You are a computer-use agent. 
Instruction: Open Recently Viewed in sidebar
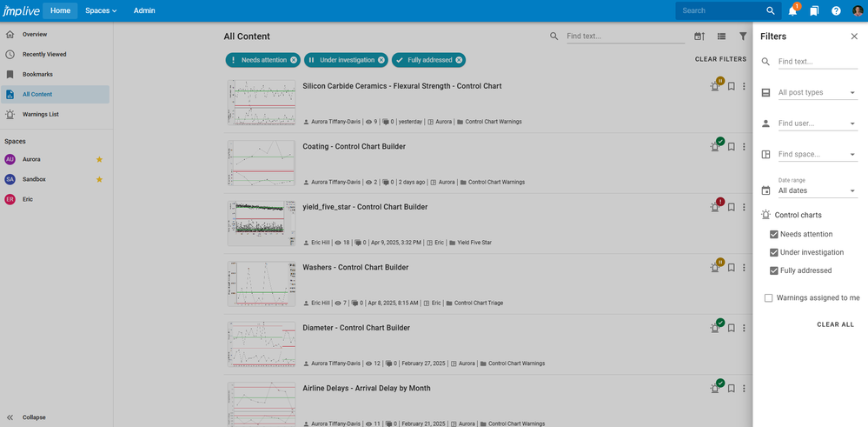(x=56, y=54)
